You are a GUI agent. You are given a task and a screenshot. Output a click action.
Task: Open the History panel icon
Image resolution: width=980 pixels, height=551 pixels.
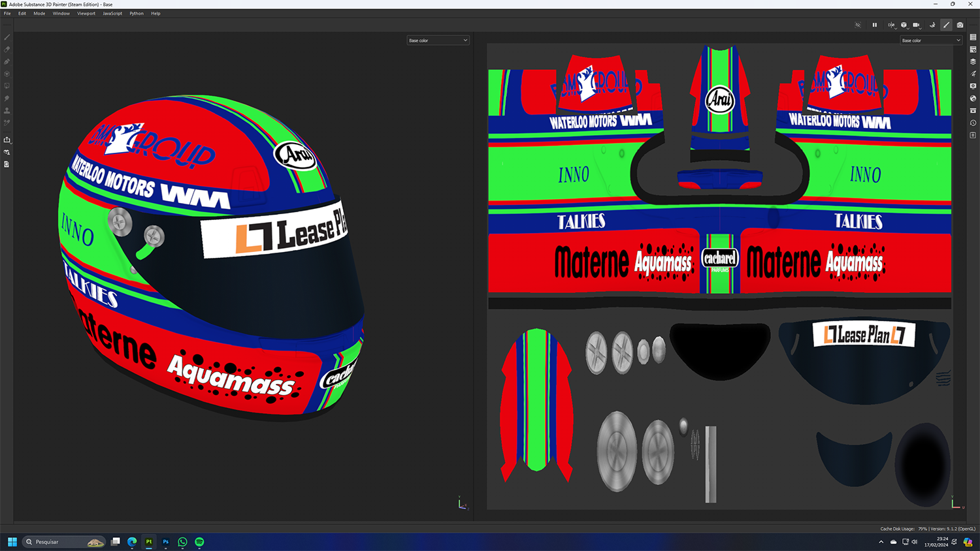(973, 123)
